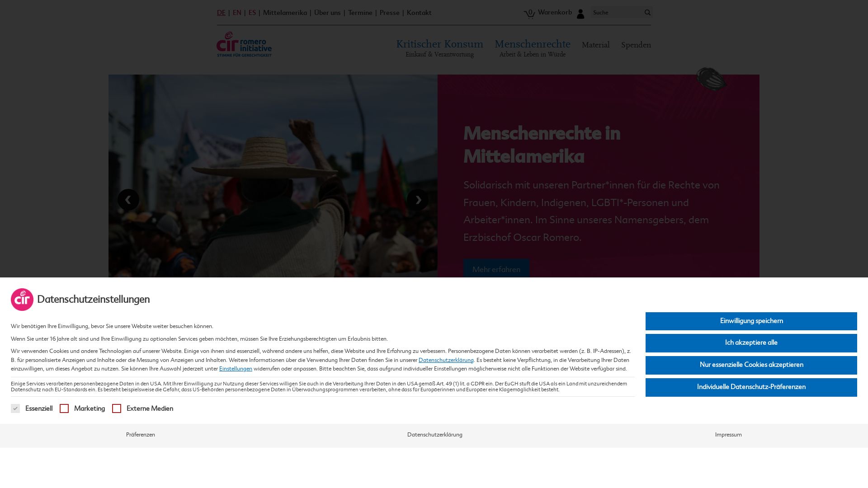Click the CIR Romero Initiative logo

pos(244,44)
